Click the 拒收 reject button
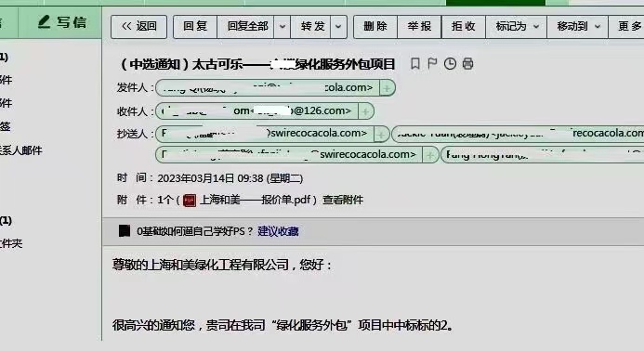The height and width of the screenshot is (351, 644). click(x=464, y=27)
